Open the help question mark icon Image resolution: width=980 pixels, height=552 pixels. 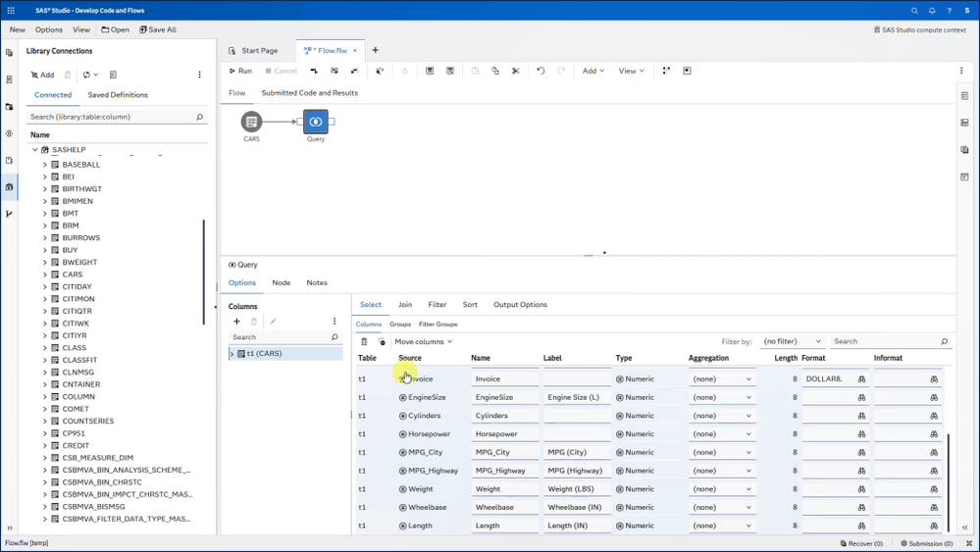tap(949, 11)
